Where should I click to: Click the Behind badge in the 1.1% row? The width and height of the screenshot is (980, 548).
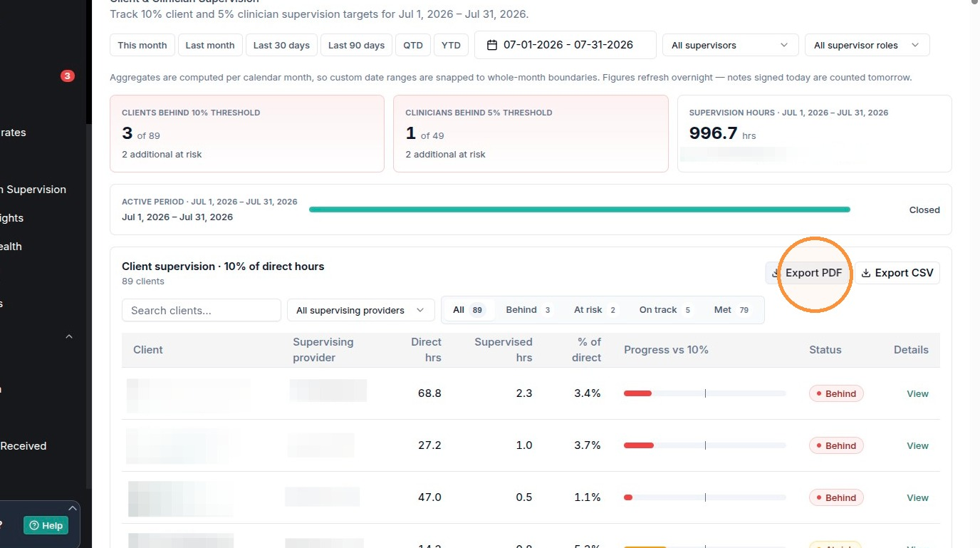click(836, 497)
